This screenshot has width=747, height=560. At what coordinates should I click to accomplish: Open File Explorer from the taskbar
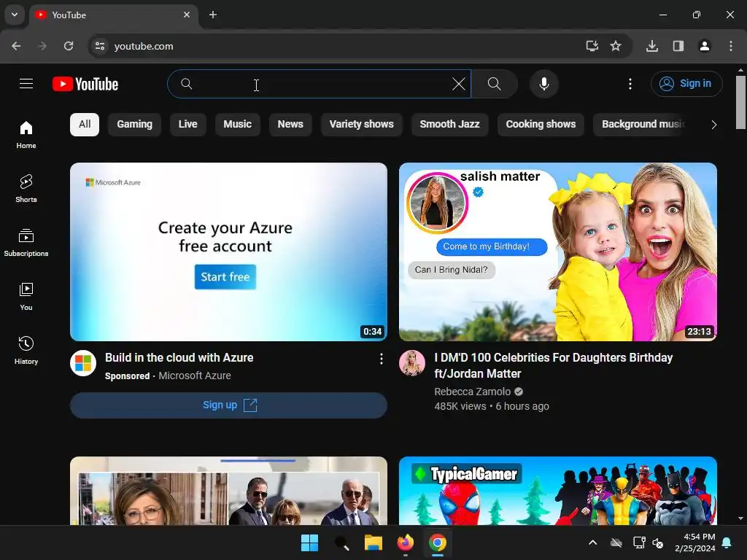point(373,542)
